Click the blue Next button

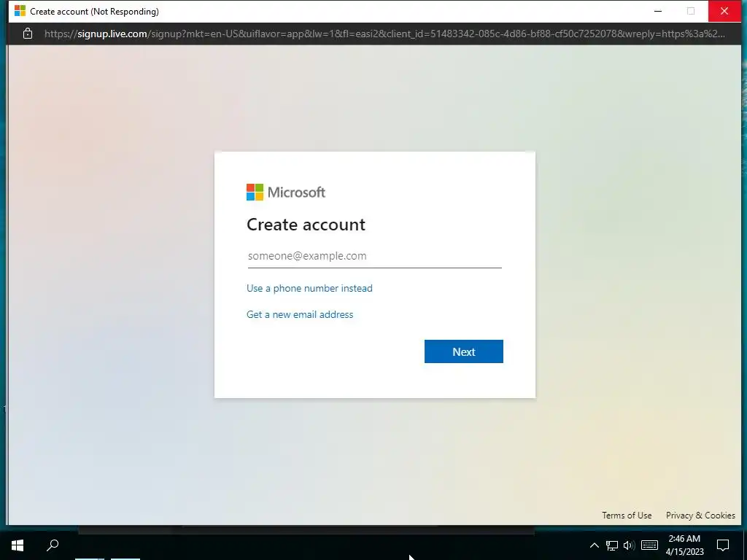463,351
